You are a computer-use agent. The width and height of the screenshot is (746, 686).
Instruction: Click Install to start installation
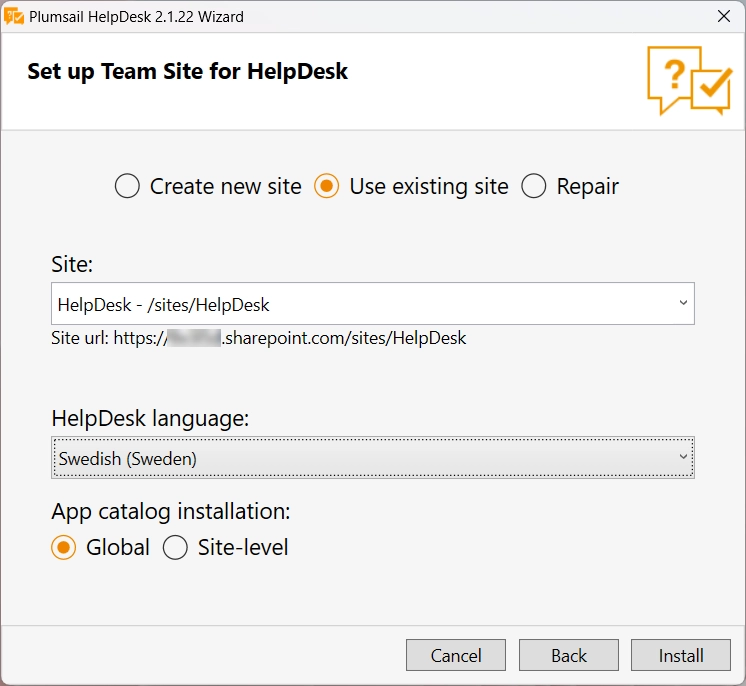click(681, 655)
